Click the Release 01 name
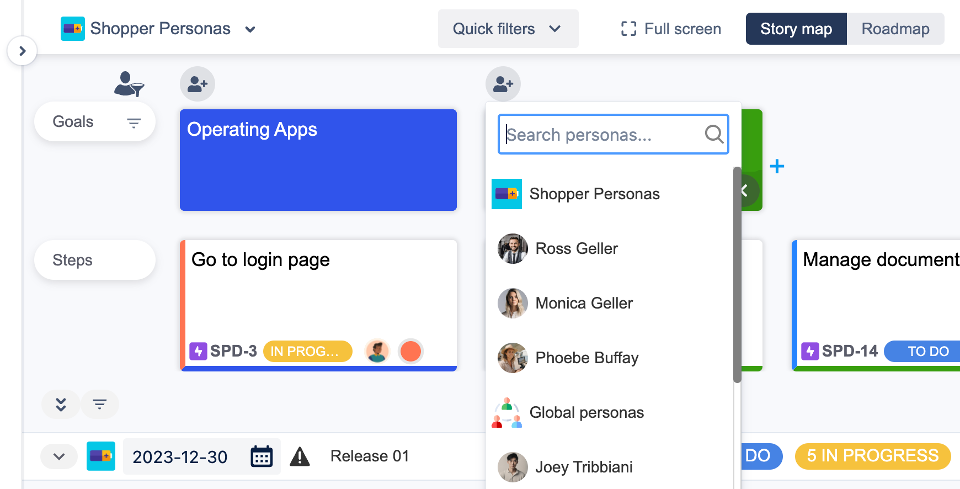 pos(370,456)
